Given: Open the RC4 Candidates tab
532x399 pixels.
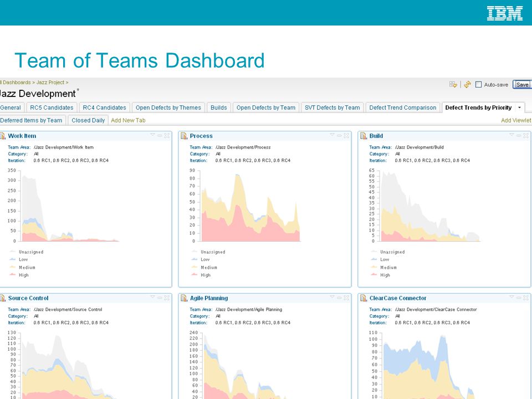Looking at the screenshot, I should 105,108.
